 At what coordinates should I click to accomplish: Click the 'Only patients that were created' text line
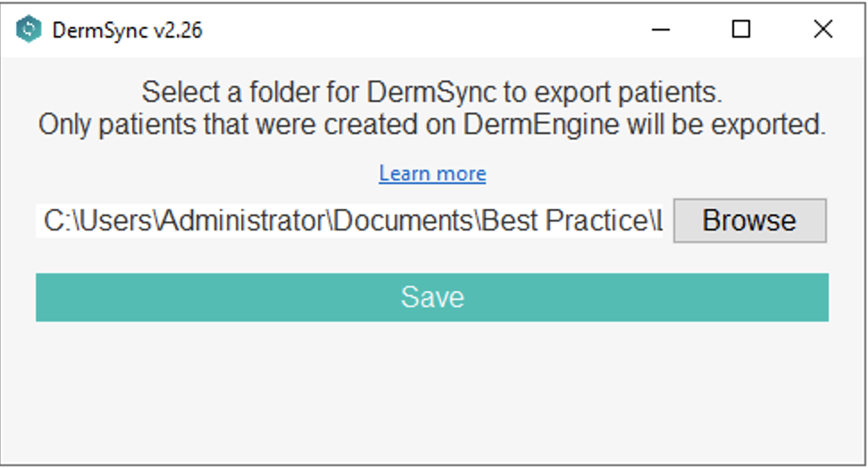pyautogui.click(x=432, y=125)
